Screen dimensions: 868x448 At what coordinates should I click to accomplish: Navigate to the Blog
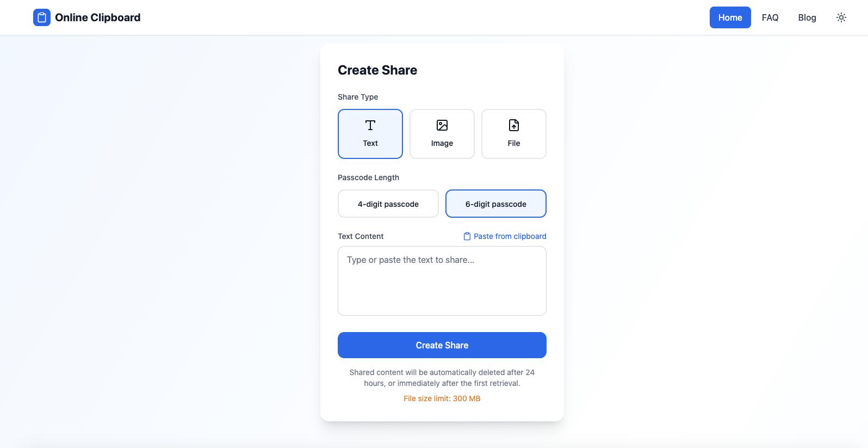pyautogui.click(x=807, y=17)
